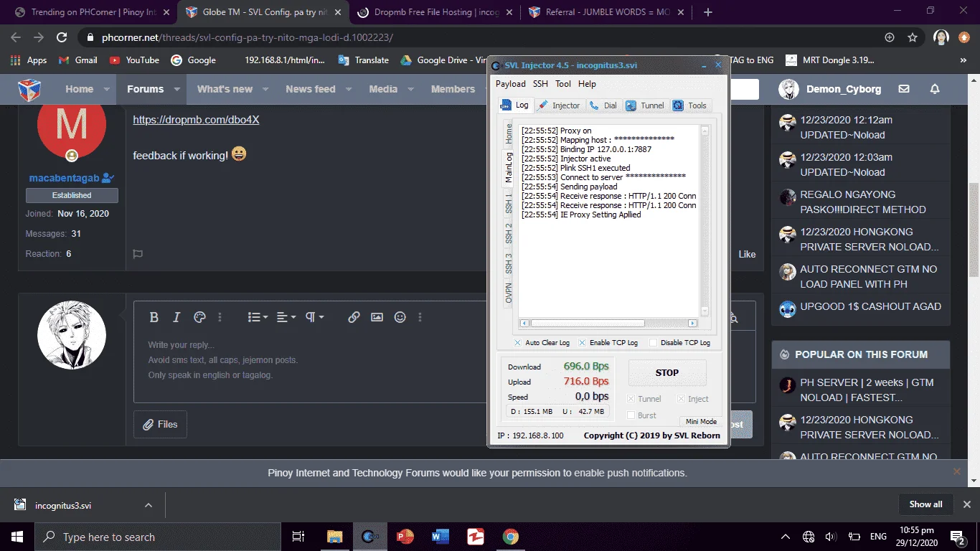Insert an image using the editor icon
This screenshot has width=980, height=551.
click(x=377, y=317)
